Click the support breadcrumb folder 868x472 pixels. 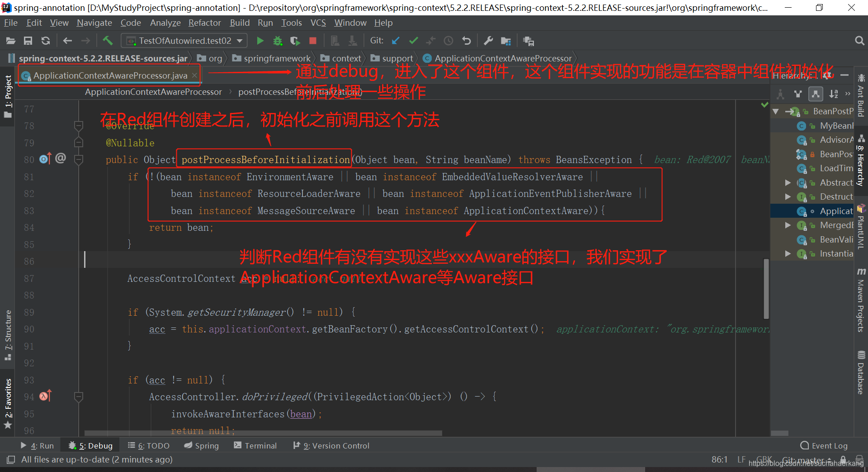point(392,58)
